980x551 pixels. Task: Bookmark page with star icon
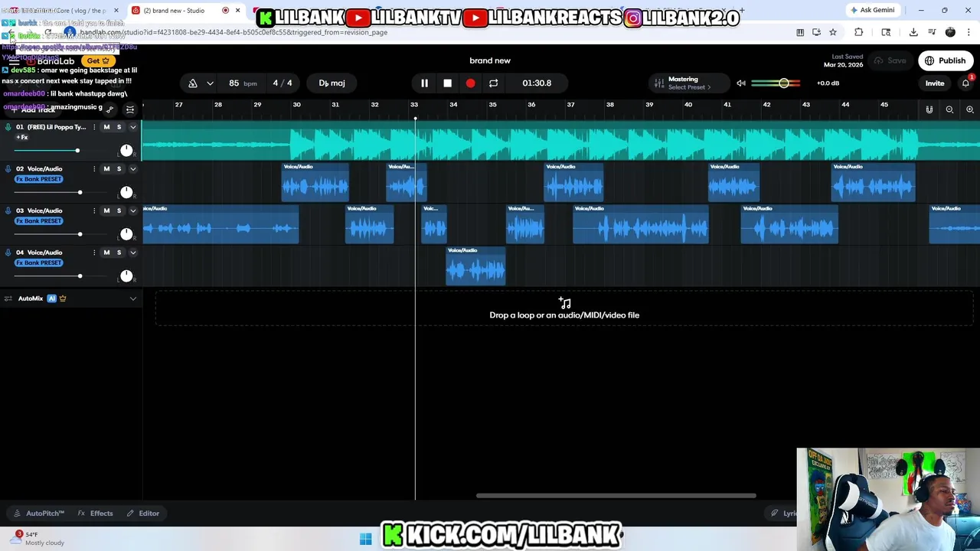tap(833, 32)
